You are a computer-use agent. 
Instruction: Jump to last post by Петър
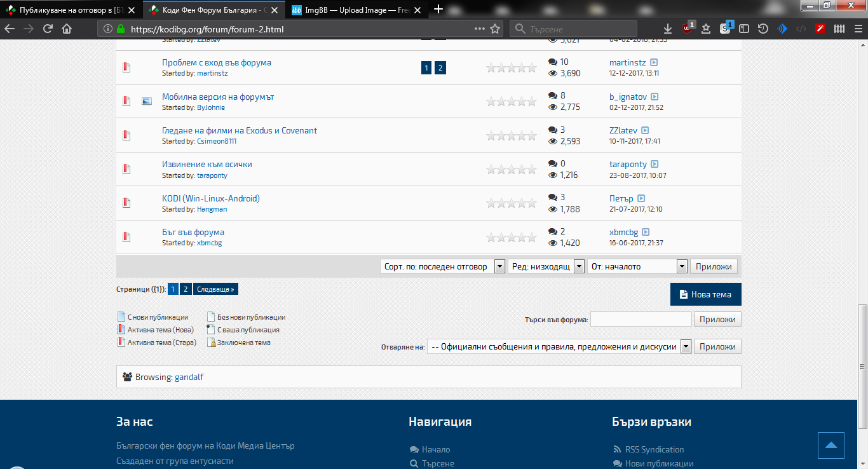(x=641, y=199)
